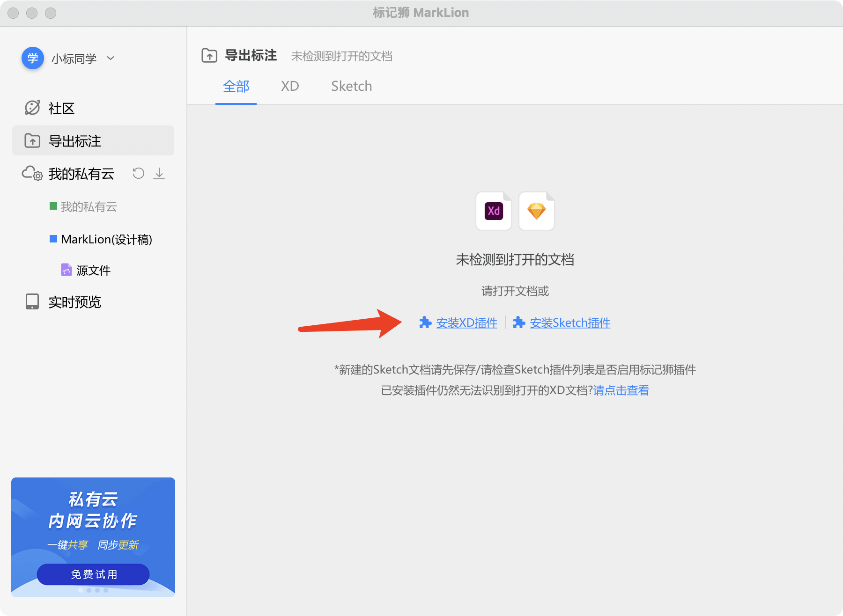Select the green 我的私有云 sub-item

pyautogui.click(x=89, y=206)
